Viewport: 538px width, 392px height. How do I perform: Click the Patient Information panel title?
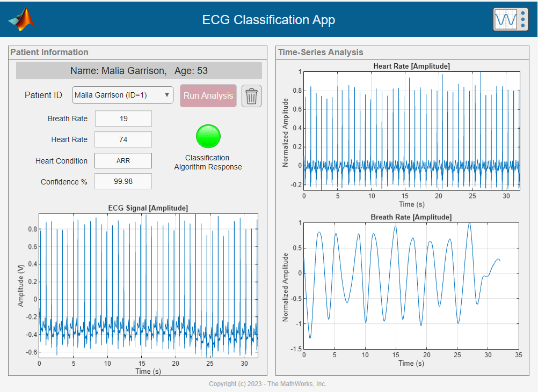tap(48, 52)
